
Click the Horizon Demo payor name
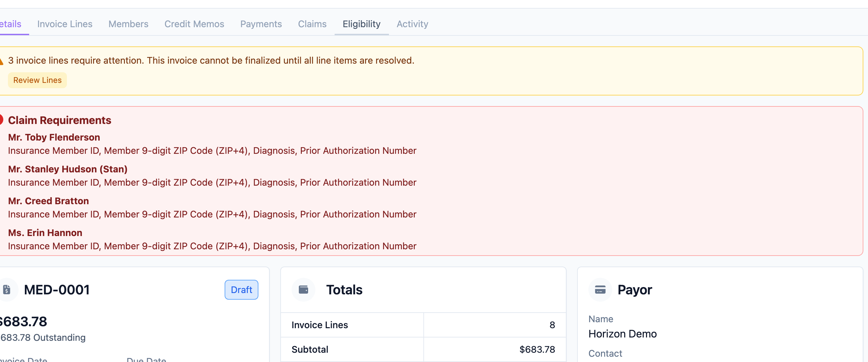(623, 334)
